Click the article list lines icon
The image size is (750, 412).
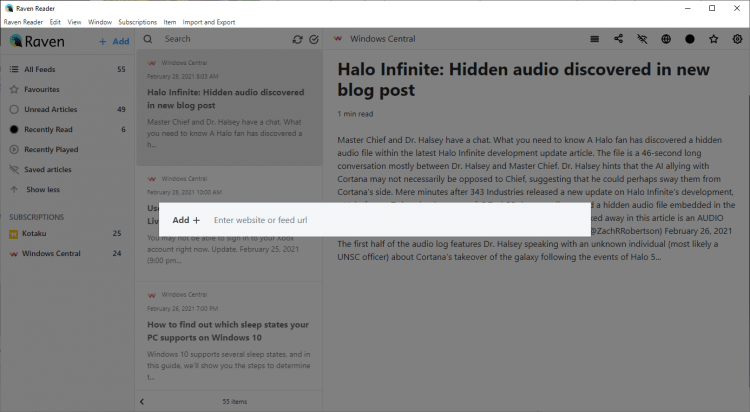(595, 39)
